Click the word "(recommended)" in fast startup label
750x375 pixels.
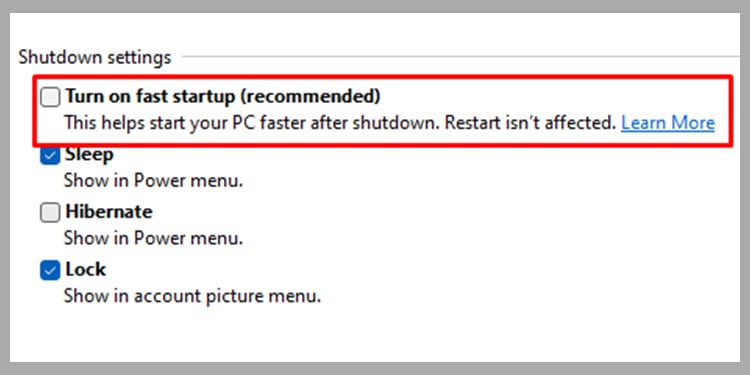coord(310,97)
